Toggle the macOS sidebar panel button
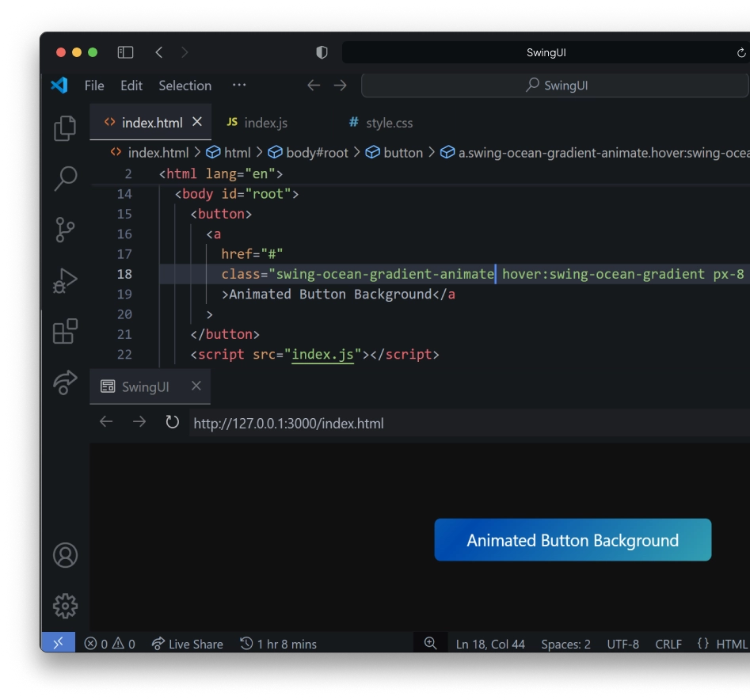This screenshot has width=750, height=700. pos(125,52)
